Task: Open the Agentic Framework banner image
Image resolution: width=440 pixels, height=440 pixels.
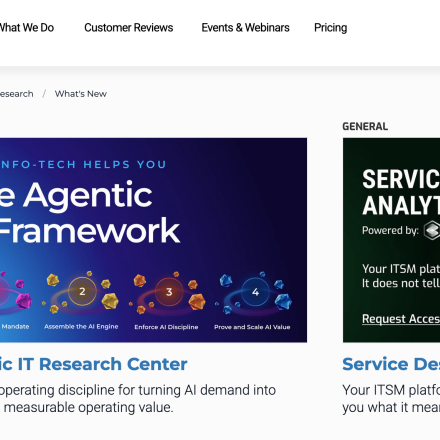Action: tap(153, 240)
